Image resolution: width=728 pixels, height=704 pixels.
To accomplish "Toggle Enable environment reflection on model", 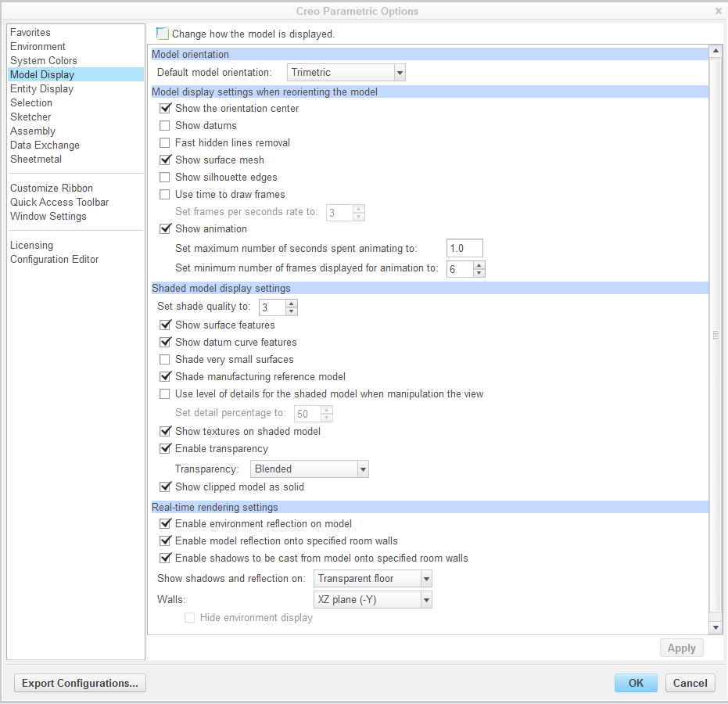I will (165, 523).
